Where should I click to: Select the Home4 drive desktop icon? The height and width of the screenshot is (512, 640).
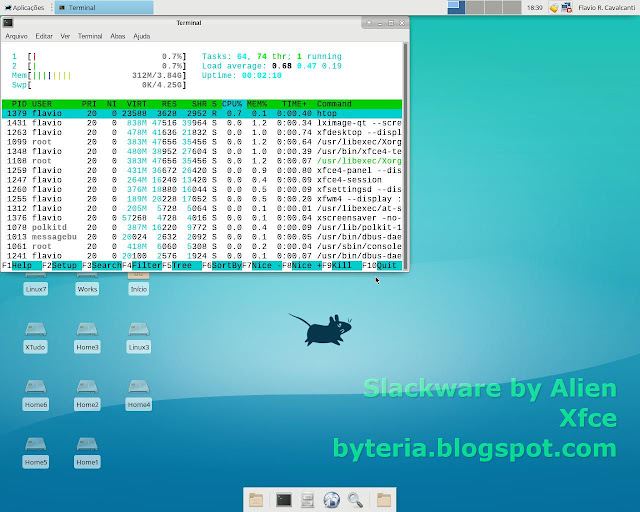pos(139,395)
